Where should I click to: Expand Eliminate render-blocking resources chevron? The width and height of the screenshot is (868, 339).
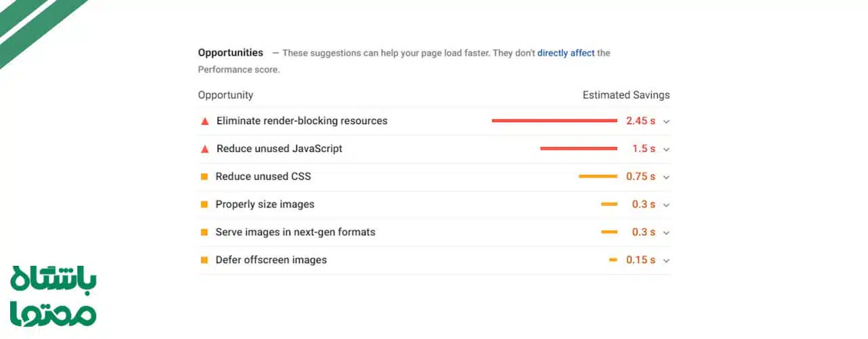click(x=666, y=122)
